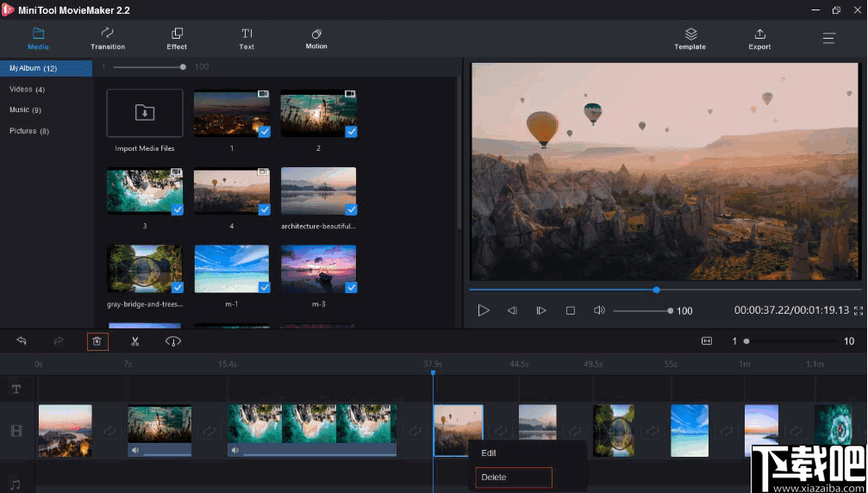
Task: Play the preview video
Action: click(484, 310)
